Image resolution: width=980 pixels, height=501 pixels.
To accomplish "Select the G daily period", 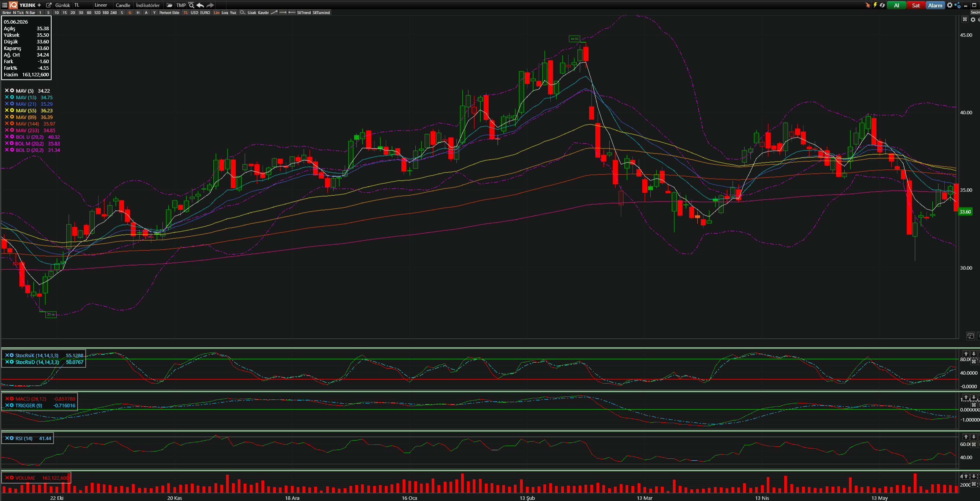I will click(x=130, y=12).
